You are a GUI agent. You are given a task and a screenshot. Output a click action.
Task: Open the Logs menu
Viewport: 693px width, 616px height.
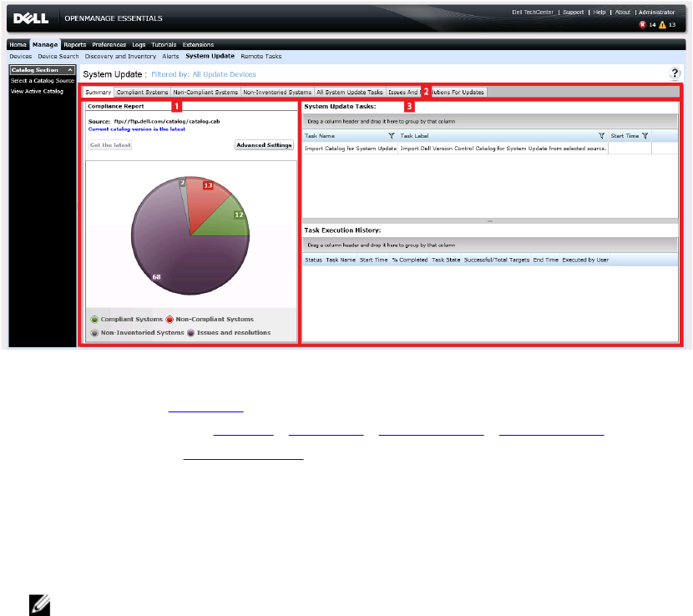point(139,44)
